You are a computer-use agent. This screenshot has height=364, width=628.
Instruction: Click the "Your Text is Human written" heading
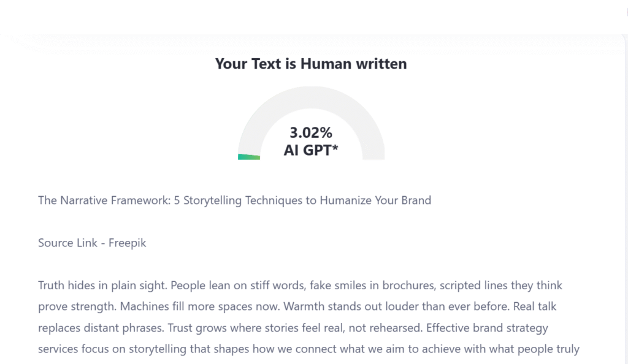[x=310, y=64]
